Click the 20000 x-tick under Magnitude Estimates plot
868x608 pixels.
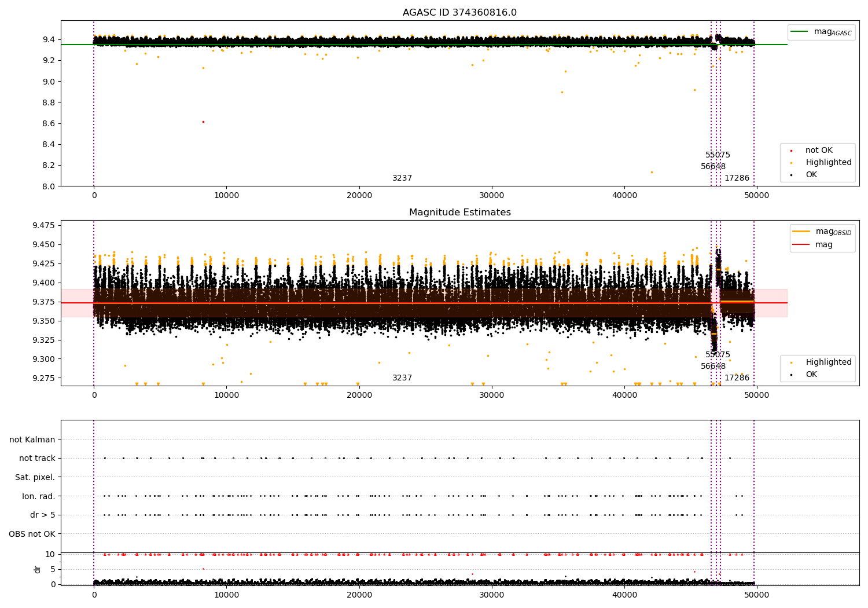359,395
